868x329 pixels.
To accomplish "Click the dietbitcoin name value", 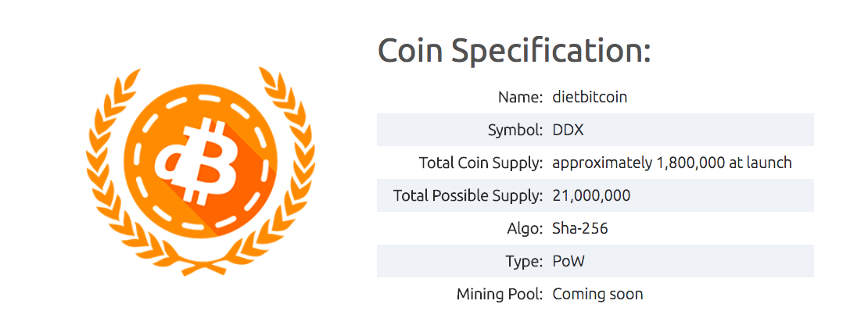I will pyautogui.click(x=590, y=98).
